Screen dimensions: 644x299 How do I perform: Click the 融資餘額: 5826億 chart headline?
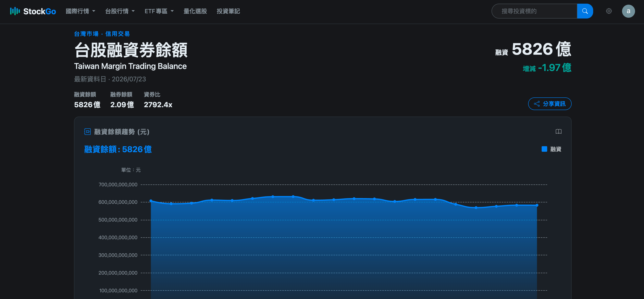[x=118, y=149]
